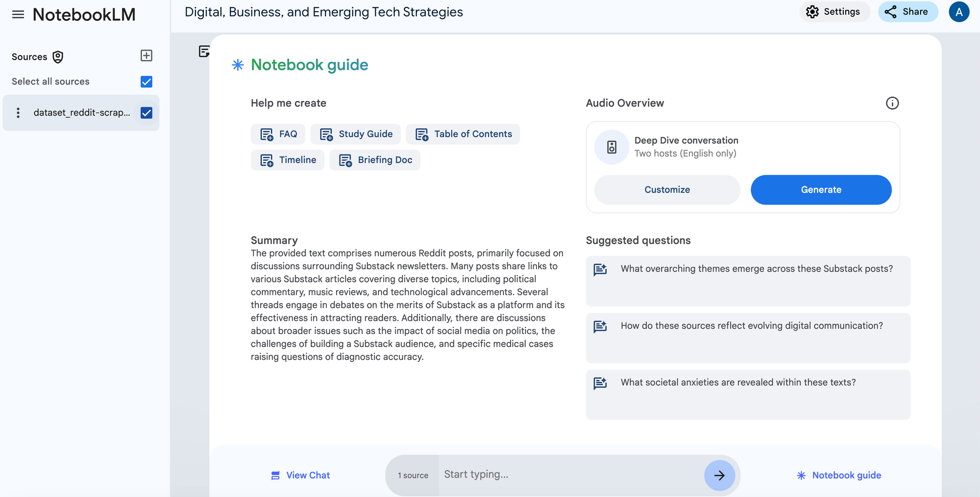
Task: Generate the Deep Dive audio overview
Action: click(821, 190)
